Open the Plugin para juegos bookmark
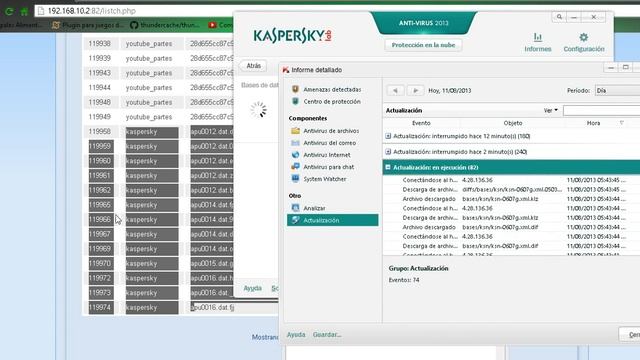The image size is (640, 360). (89, 25)
